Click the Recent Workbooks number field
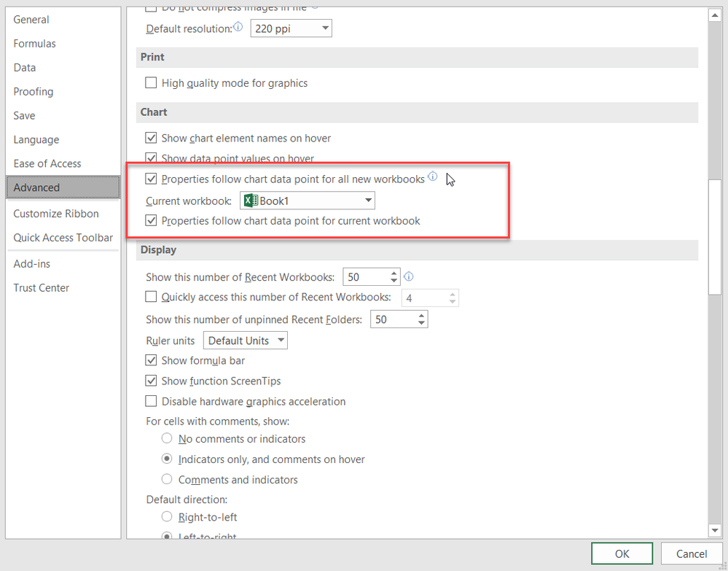The height and width of the screenshot is (571, 728). coord(366,277)
